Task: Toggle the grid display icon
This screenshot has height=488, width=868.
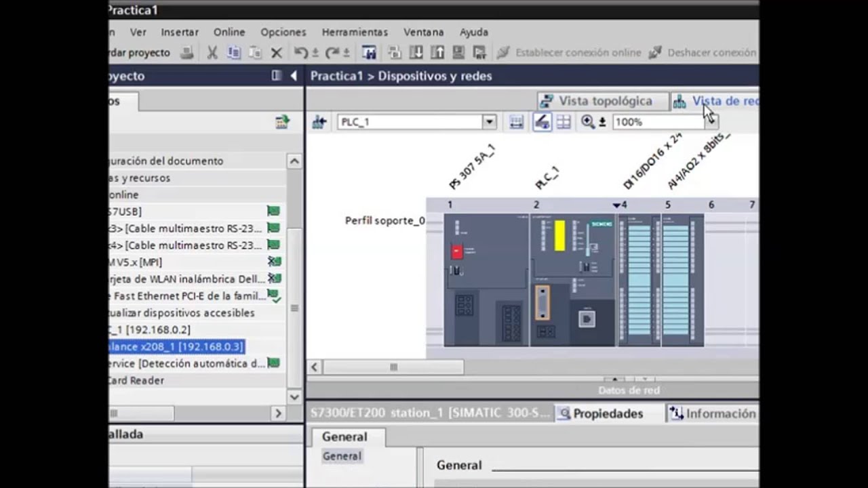Action: coord(564,122)
